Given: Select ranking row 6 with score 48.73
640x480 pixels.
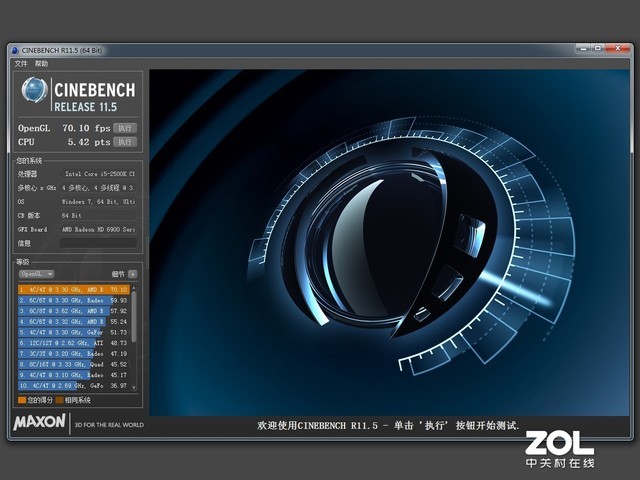Looking at the screenshot, I should (74, 343).
